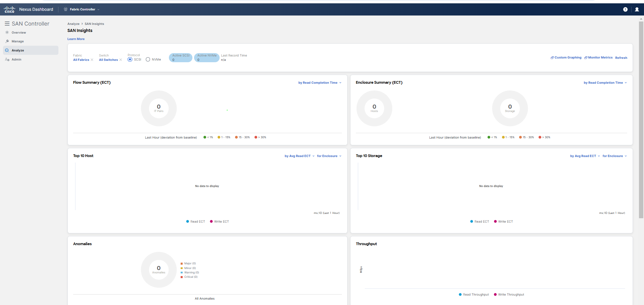
Task: Clear the All Fabrics filter X
Action: 92,60
